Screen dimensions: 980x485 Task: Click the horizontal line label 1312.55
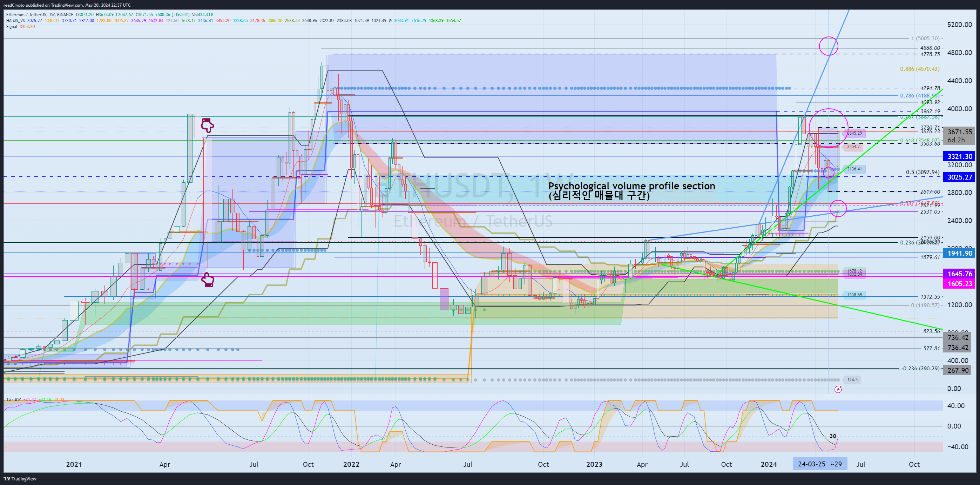click(x=930, y=297)
